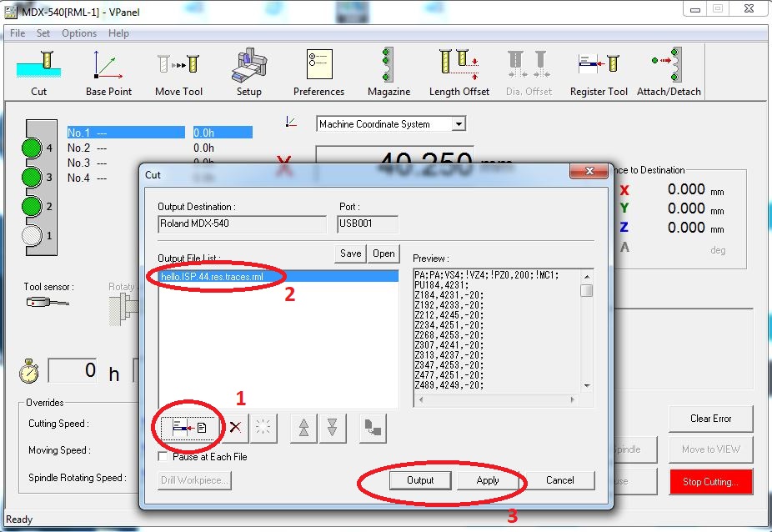Click the Port USB001 field
The width and height of the screenshot is (772, 532).
[x=368, y=223]
